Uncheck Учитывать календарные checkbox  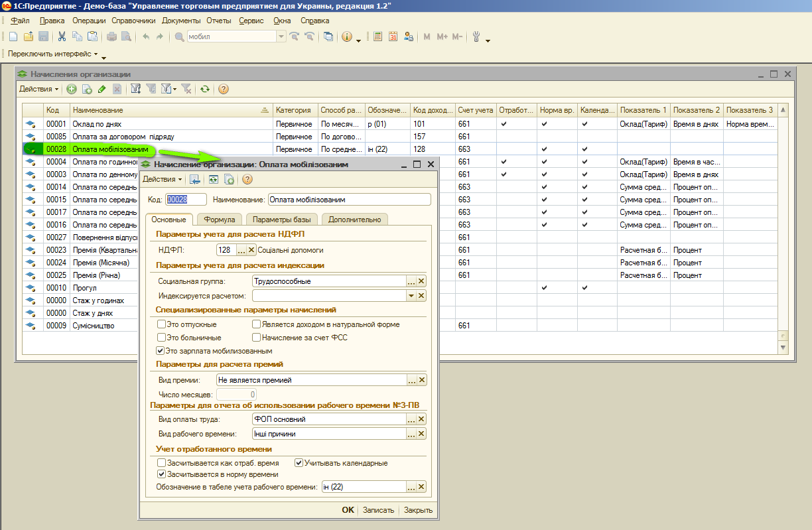299,463
